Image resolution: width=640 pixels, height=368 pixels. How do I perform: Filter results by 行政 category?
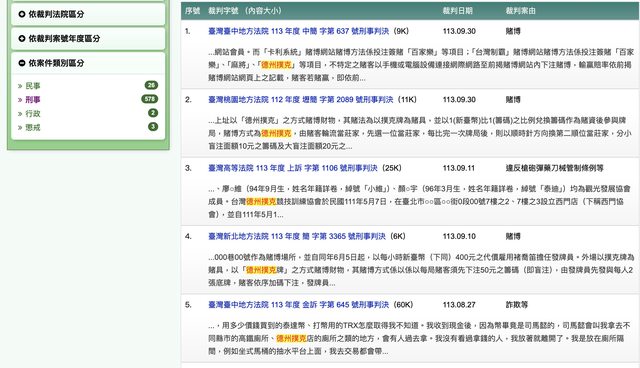click(33, 113)
